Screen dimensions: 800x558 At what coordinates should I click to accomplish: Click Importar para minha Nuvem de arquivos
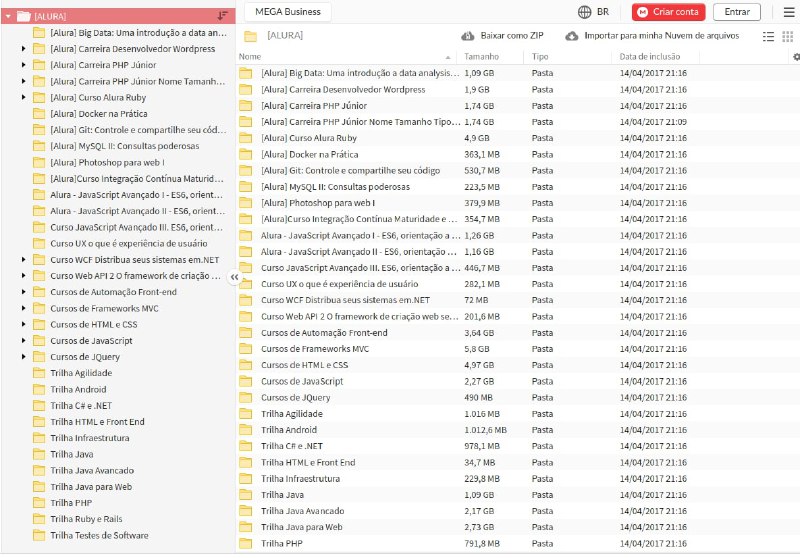coord(662,36)
